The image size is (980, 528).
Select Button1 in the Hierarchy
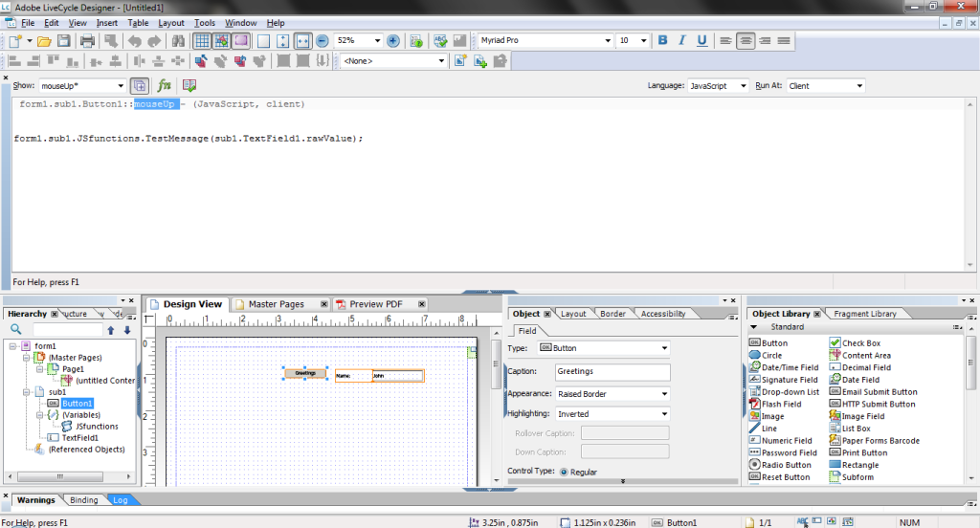pyautogui.click(x=78, y=404)
